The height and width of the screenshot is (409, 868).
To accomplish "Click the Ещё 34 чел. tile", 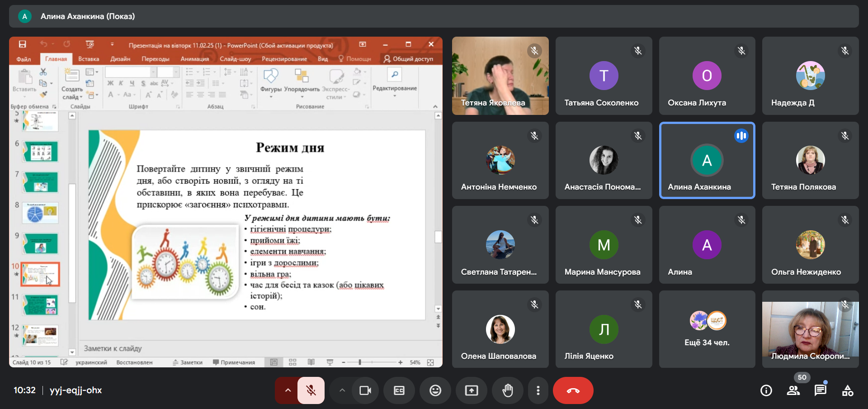I will (707, 329).
